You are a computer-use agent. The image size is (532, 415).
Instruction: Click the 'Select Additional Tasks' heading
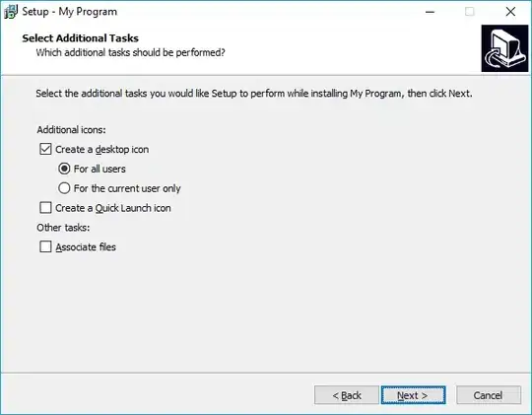click(81, 38)
